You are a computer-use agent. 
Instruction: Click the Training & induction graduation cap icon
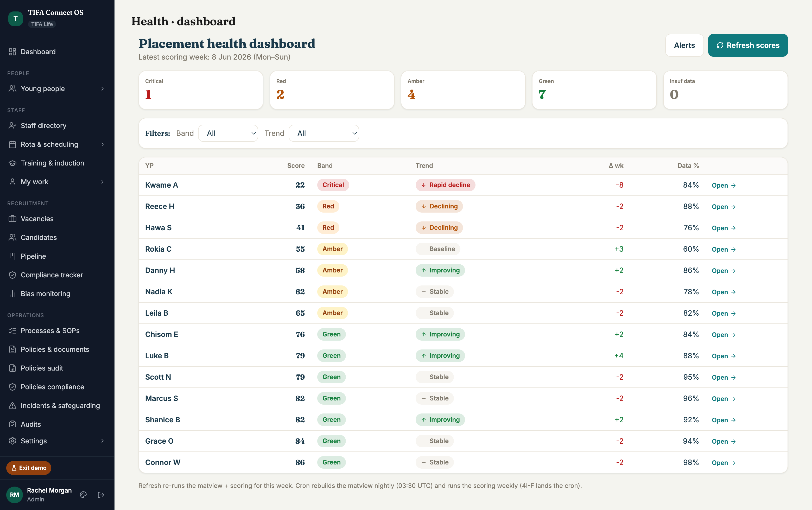(12, 163)
